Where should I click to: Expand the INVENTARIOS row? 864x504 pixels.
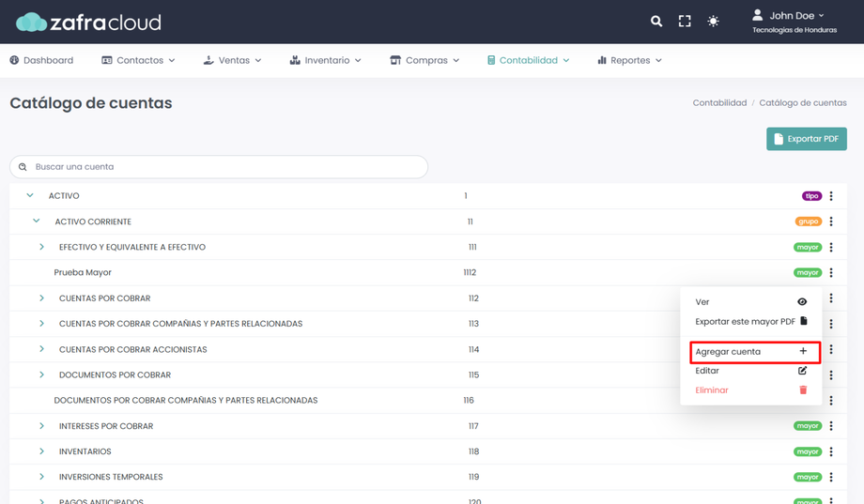tap(42, 451)
